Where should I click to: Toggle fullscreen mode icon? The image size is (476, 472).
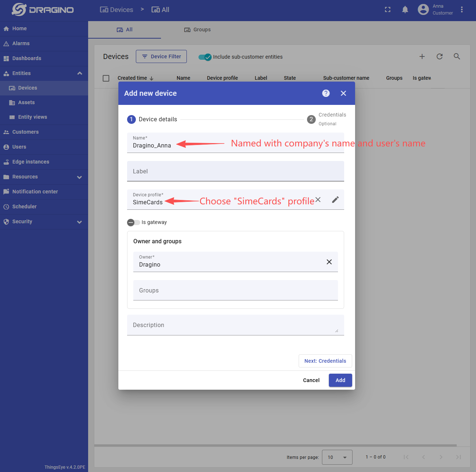click(388, 10)
